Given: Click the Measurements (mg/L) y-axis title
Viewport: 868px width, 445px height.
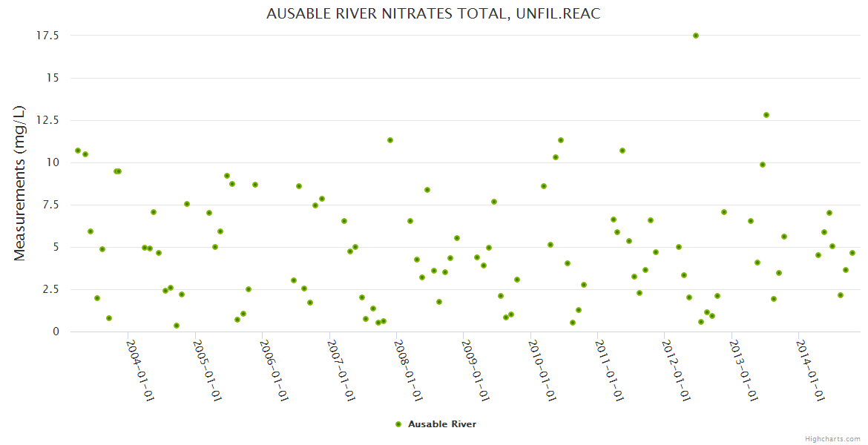Looking at the screenshot, I should (20, 183).
